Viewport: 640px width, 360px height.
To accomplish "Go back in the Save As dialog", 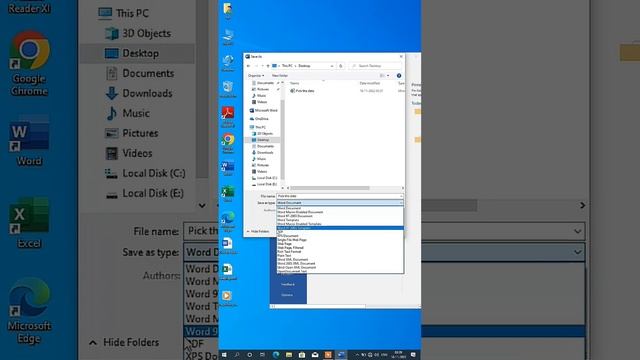I will pyautogui.click(x=248, y=66).
